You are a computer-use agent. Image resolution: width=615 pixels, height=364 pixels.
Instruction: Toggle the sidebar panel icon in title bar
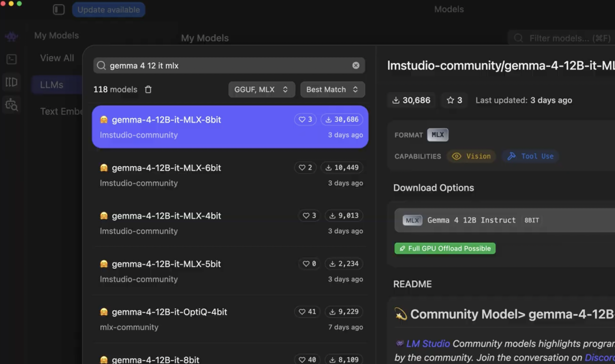(59, 10)
